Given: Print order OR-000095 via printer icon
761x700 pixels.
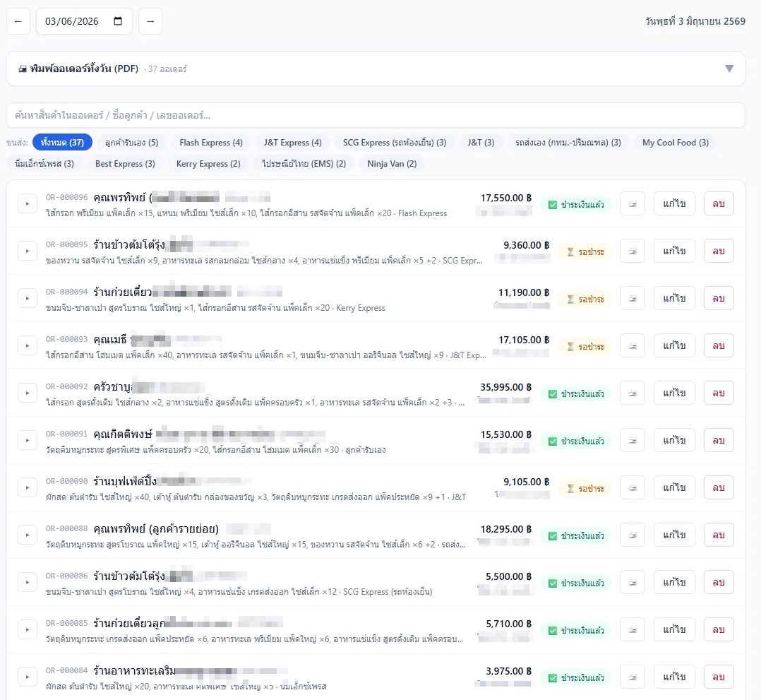Looking at the screenshot, I should pos(633,251).
